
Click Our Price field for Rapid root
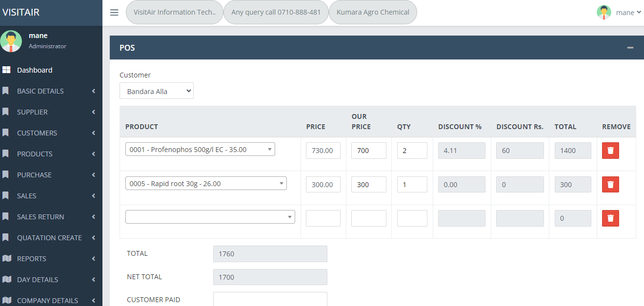point(368,185)
